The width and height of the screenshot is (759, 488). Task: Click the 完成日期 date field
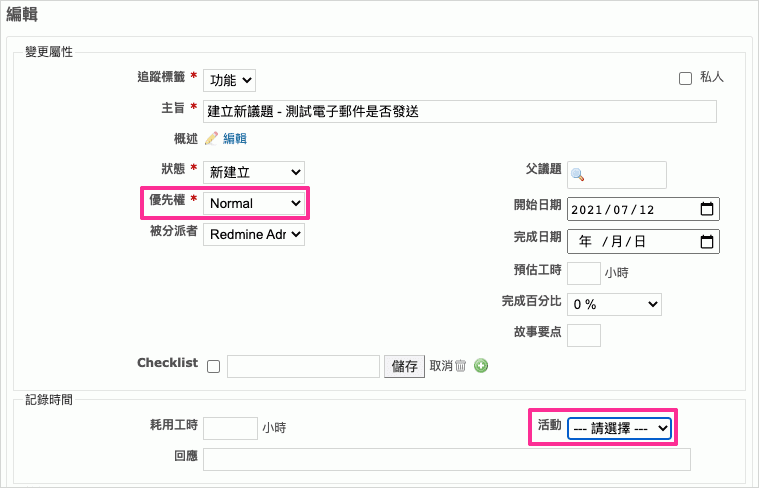point(643,241)
